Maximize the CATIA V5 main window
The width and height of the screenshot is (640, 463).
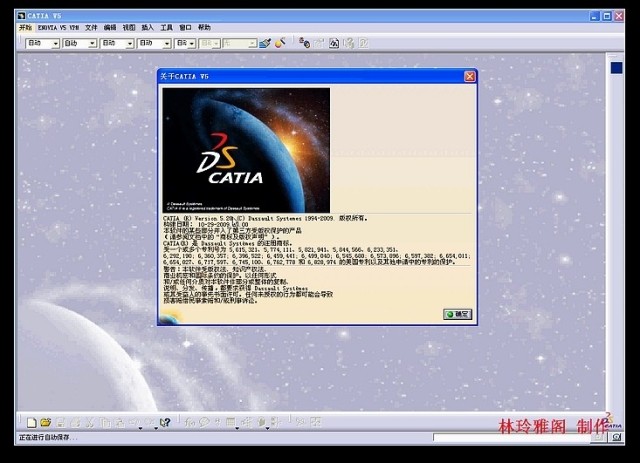(x=607, y=16)
